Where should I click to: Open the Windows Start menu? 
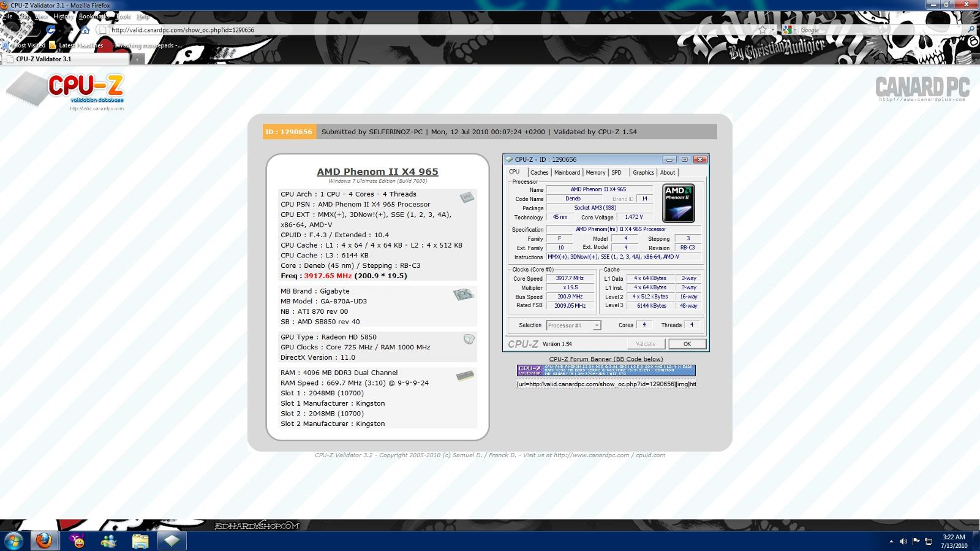pyautogui.click(x=13, y=541)
